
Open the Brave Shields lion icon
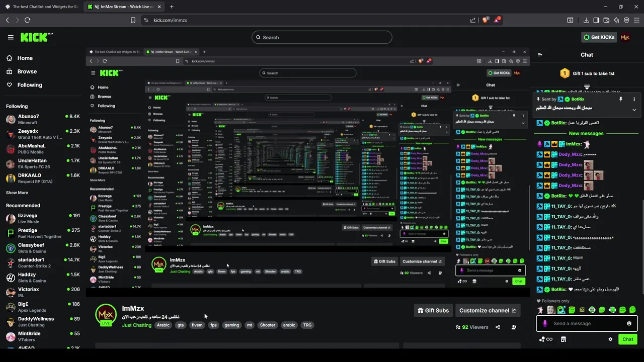(x=486, y=20)
